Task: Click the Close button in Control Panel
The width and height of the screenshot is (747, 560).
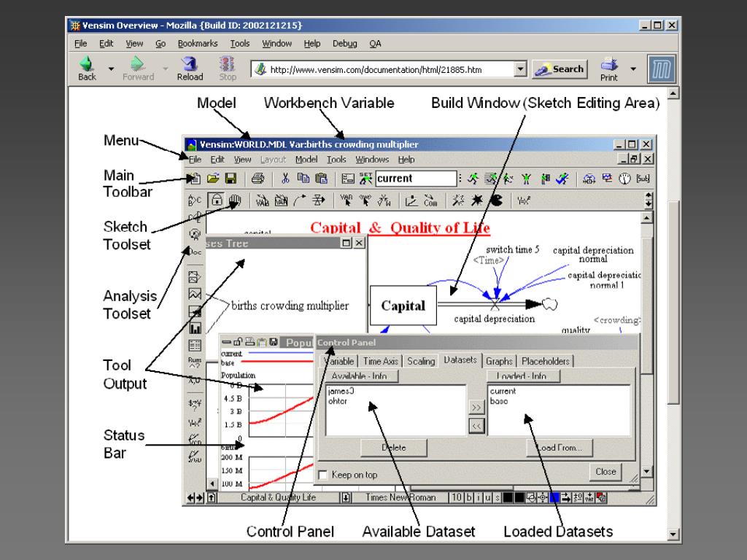Action: [605, 472]
